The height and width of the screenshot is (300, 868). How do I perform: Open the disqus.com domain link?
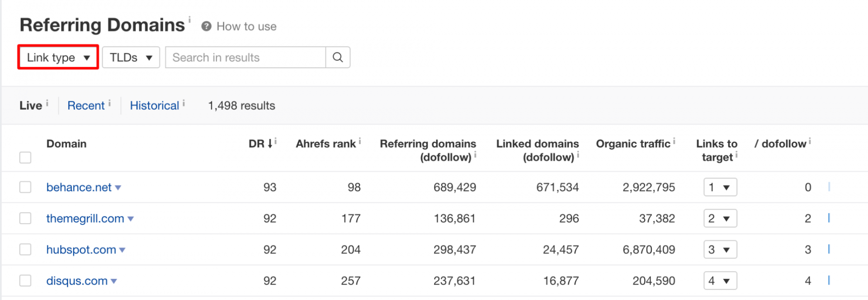click(77, 281)
